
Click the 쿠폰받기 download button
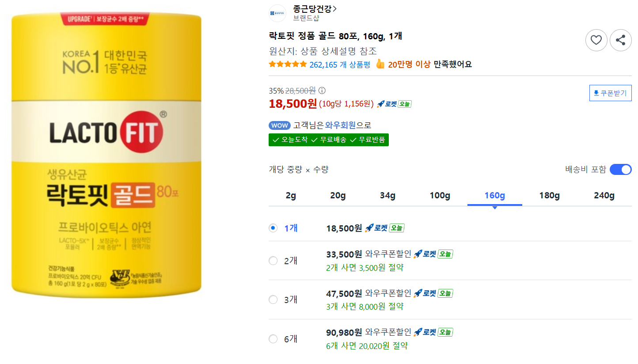pyautogui.click(x=611, y=93)
